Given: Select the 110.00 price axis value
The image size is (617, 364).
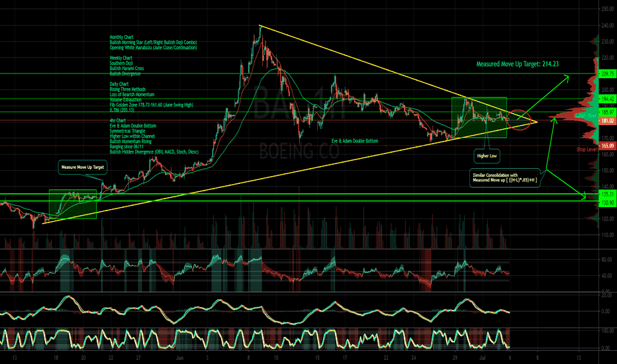Looking at the screenshot, I should [608, 235].
